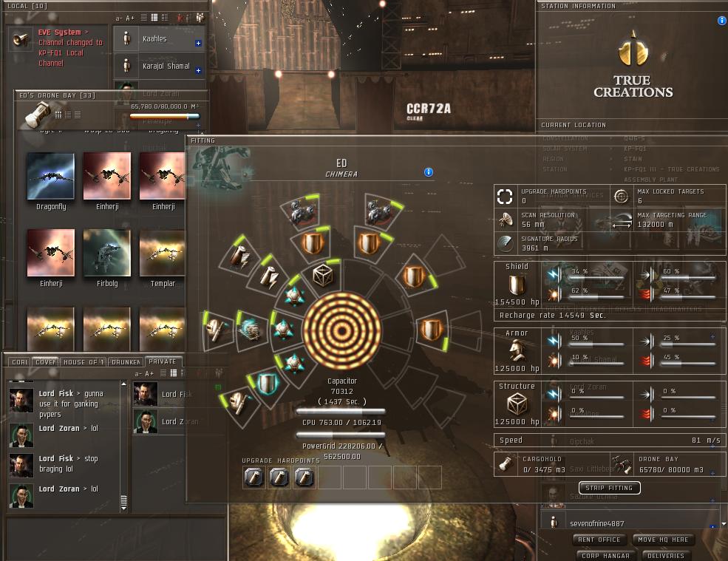Switch to the COVER chat tab
Viewport: 728px width, 561px height.
tap(46, 361)
